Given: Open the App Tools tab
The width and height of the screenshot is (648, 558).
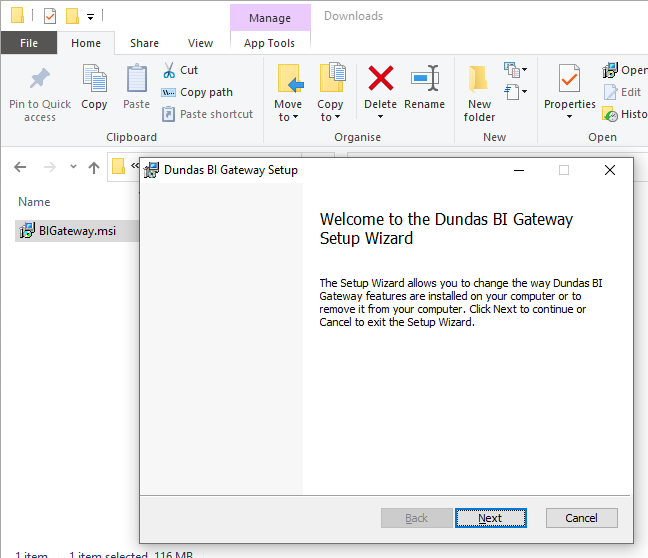Looking at the screenshot, I should pos(269,43).
